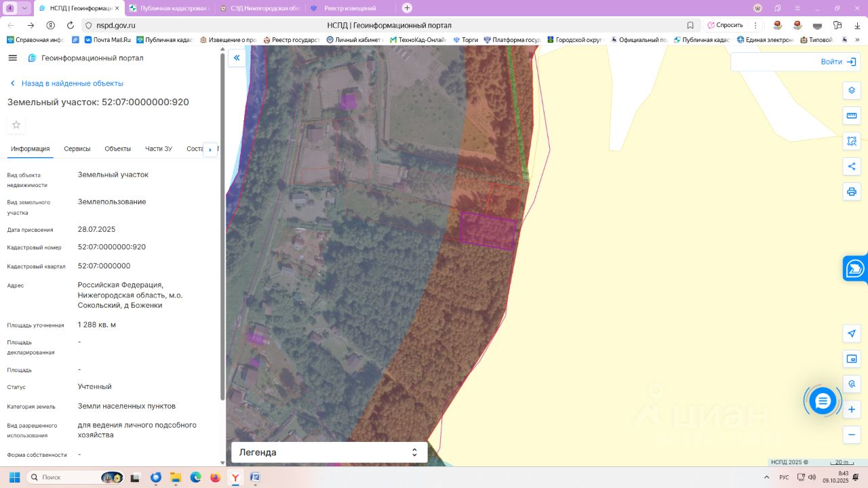Viewport: 868px width, 488px height.
Task: Select the ruler measurement tool
Action: pos(852,116)
